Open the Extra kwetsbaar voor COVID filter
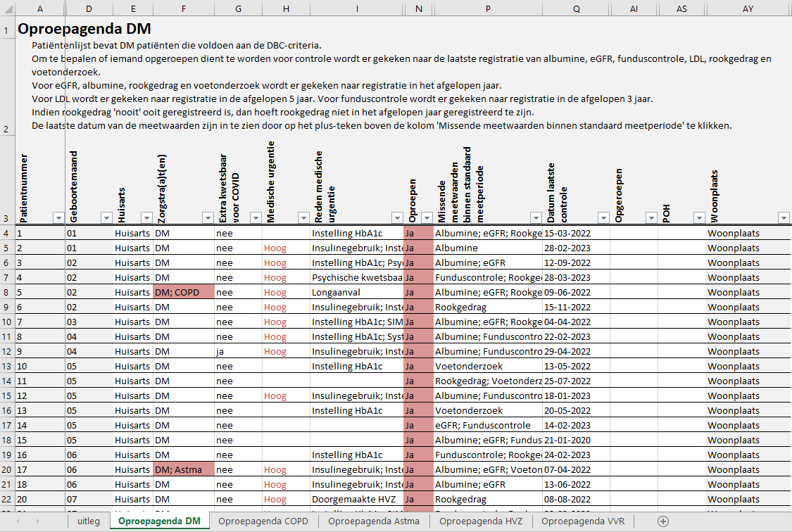The height and width of the screenshot is (532, 792). point(256,218)
